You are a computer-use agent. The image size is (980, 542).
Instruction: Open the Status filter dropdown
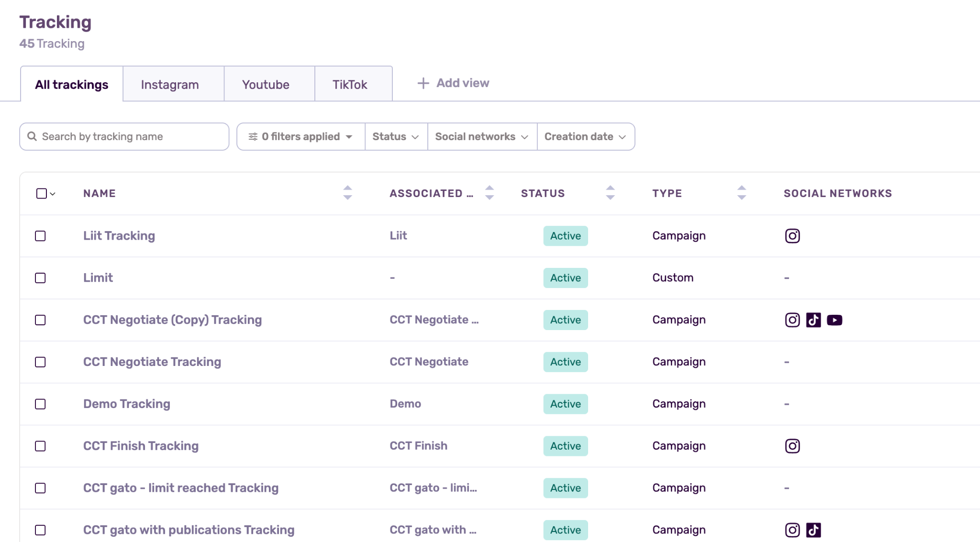click(x=396, y=137)
